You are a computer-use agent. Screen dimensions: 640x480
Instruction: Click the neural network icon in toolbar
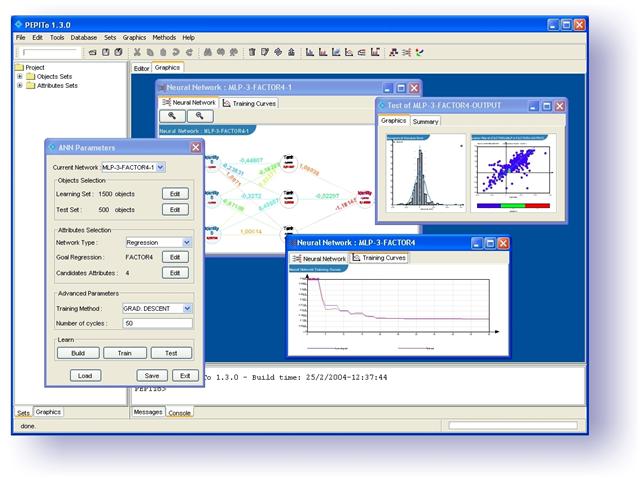tap(394, 51)
